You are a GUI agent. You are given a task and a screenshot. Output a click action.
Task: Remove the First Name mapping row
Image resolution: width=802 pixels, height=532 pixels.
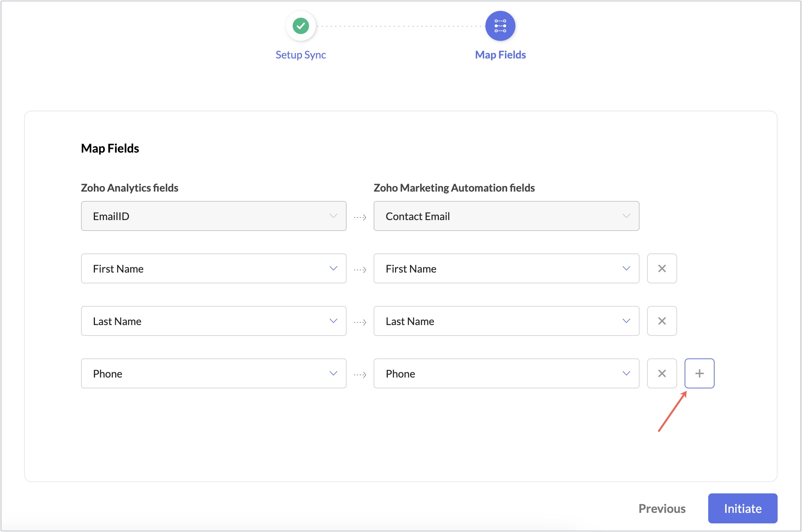662,268
